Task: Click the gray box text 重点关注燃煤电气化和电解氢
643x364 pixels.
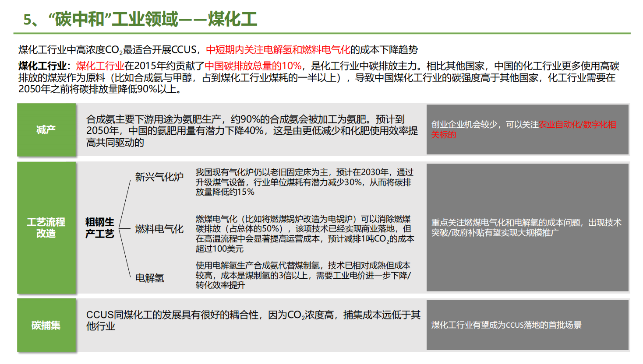Action: tap(526, 227)
